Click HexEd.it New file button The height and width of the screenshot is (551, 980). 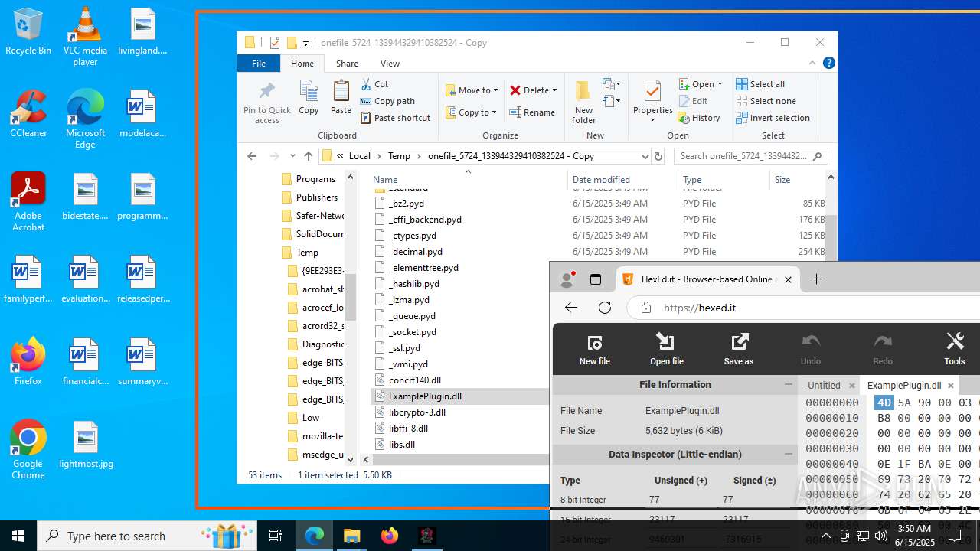pyautogui.click(x=595, y=350)
